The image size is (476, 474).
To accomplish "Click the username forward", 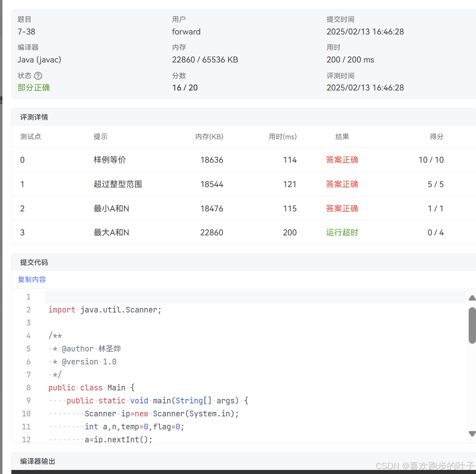I will (186, 31).
